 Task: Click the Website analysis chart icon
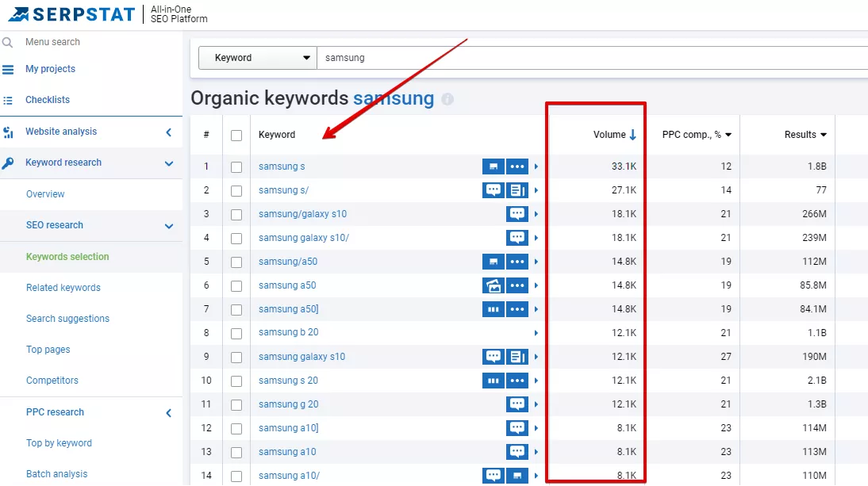[x=8, y=132]
